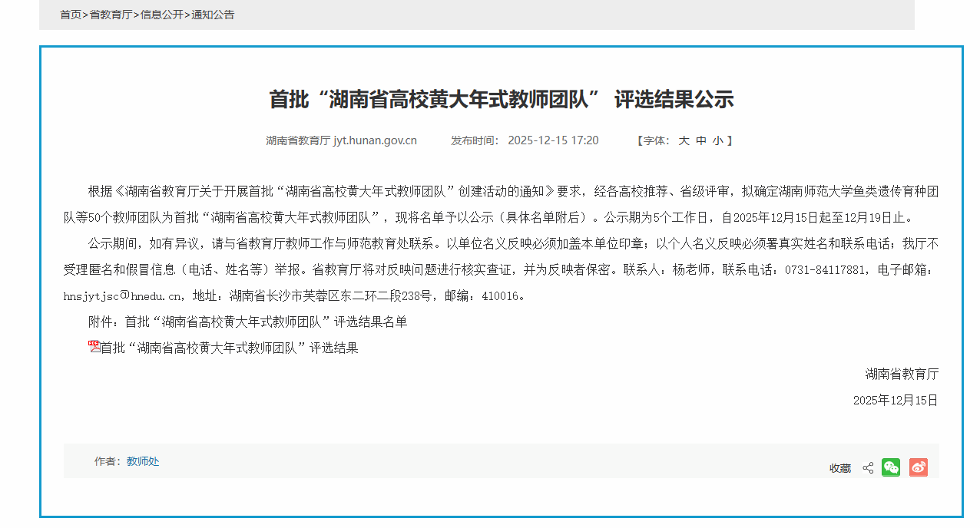Share the article via WeChat icon
The image size is (980, 528).
pos(890,467)
